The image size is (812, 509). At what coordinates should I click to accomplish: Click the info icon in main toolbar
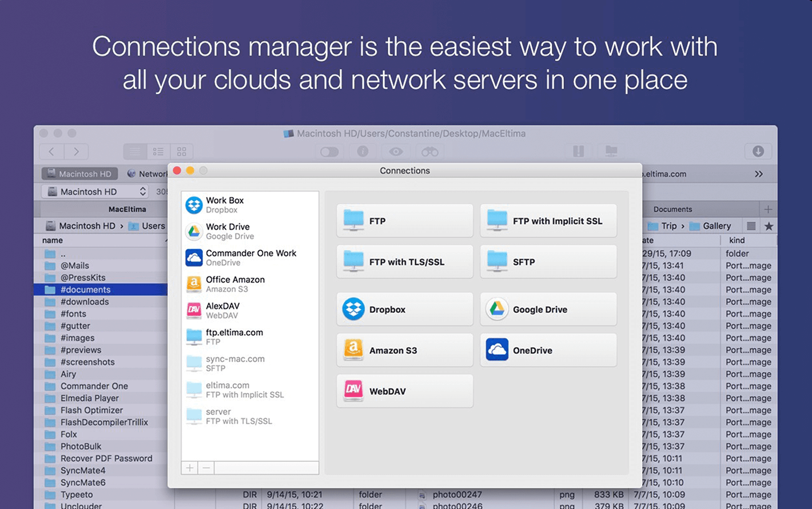coord(363,152)
